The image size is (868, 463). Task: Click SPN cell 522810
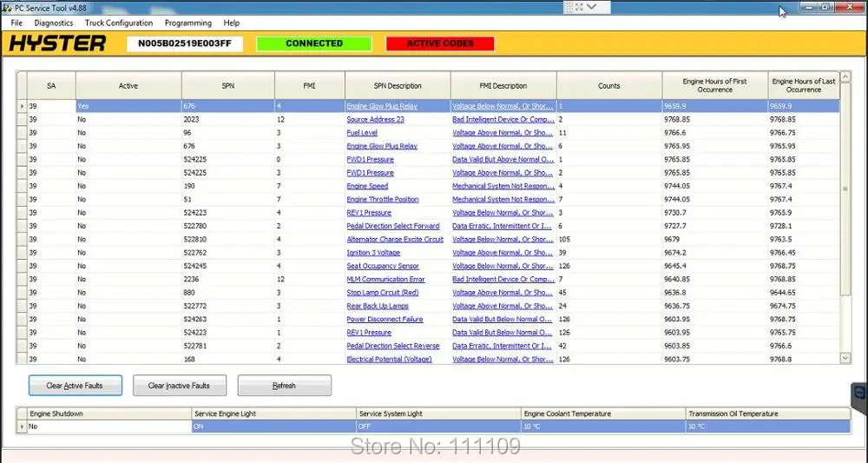(x=228, y=239)
